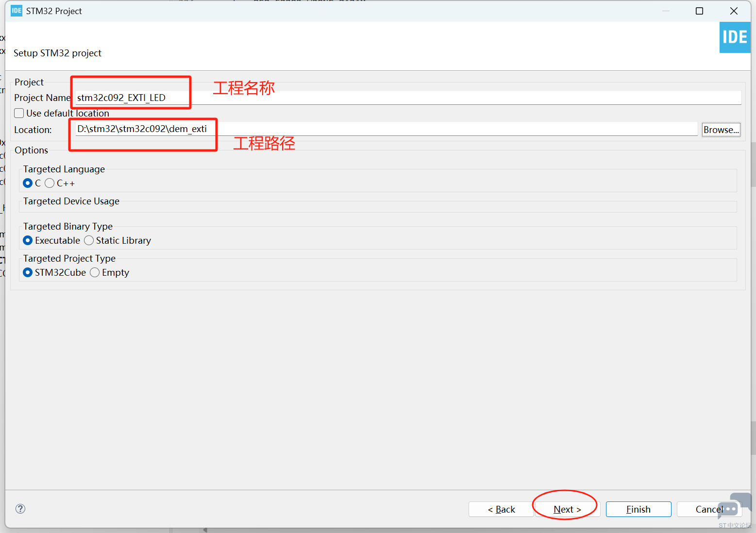Screen dimensions: 756x533
Task: Select the STM32Cube project type
Action: pos(28,272)
